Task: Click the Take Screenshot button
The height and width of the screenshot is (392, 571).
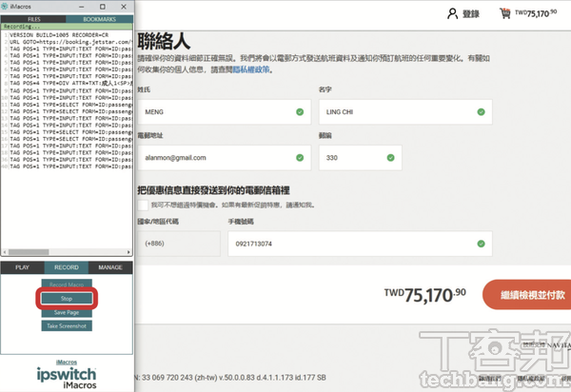Action: pyautogui.click(x=67, y=326)
